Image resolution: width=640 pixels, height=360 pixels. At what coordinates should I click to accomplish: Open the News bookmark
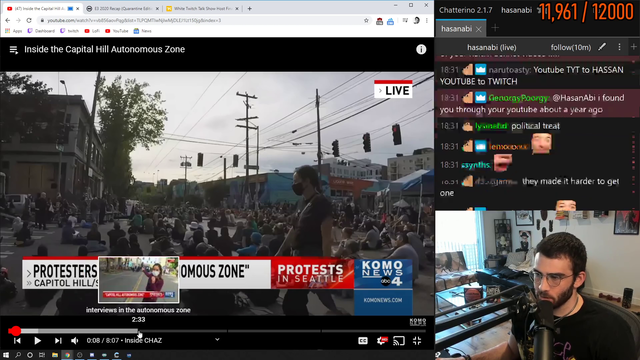pos(142,31)
